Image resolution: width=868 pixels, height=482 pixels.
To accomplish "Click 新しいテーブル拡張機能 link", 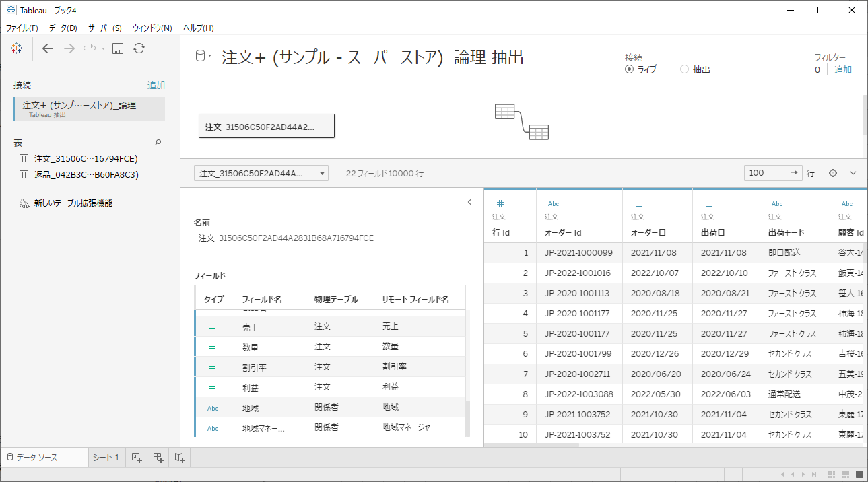I will pos(73,203).
